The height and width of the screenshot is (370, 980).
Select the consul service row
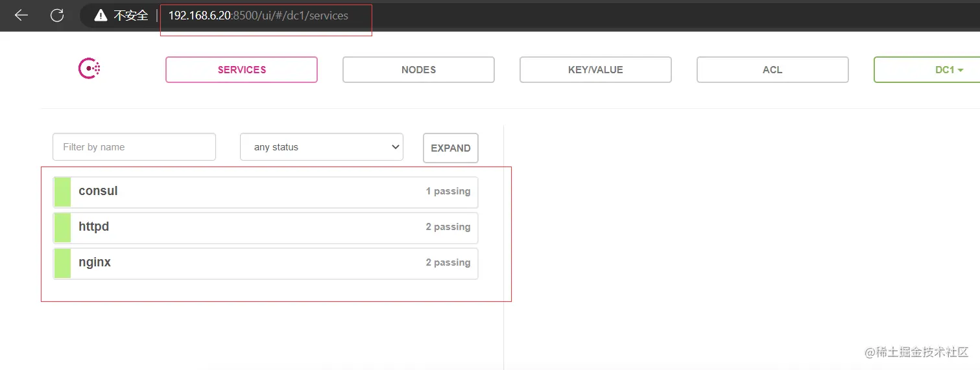(x=265, y=192)
